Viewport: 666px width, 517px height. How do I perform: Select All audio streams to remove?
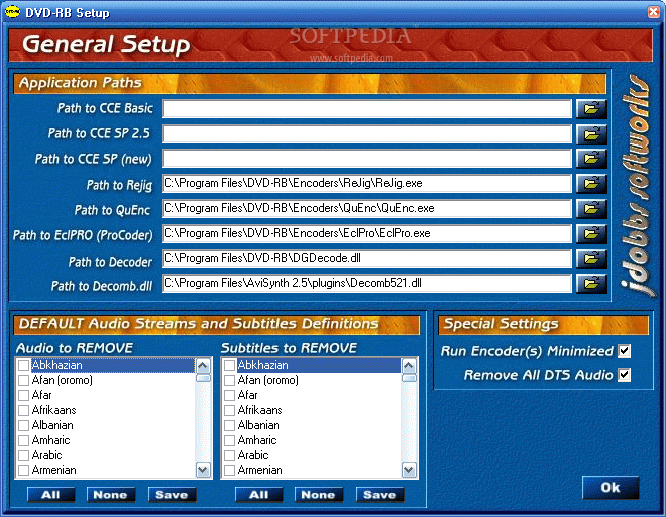pos(51,495)
